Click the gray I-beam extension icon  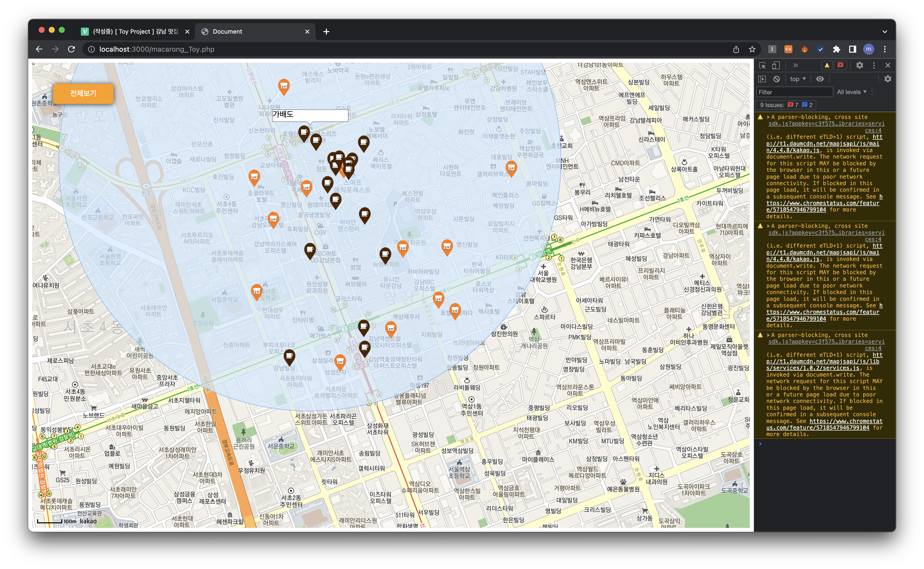[x=772, y=49]
